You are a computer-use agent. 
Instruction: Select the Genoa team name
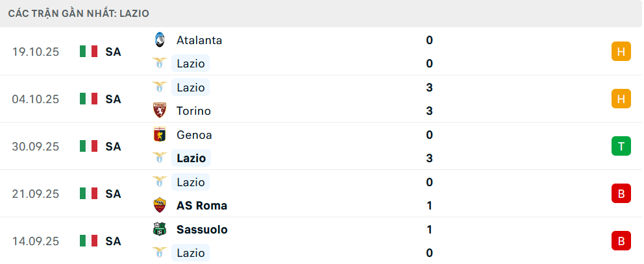(x=194, y=135)
